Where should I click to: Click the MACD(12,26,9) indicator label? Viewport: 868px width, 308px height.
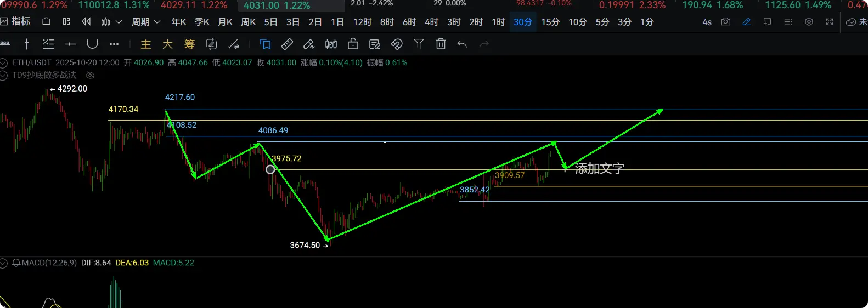coord(49,263)
